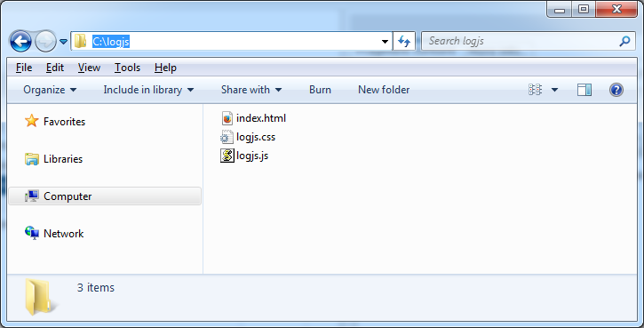Open the Organize dropdown

[x=50, y=90]
